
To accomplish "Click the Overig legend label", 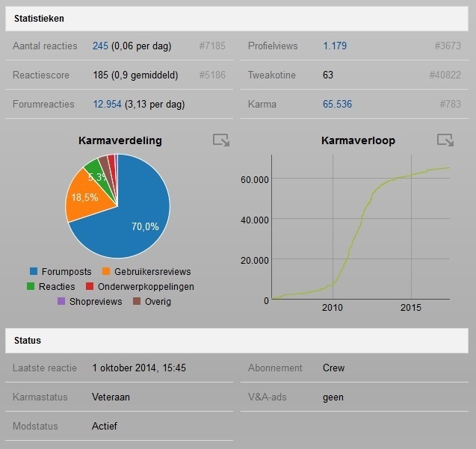I will [158, 302].
